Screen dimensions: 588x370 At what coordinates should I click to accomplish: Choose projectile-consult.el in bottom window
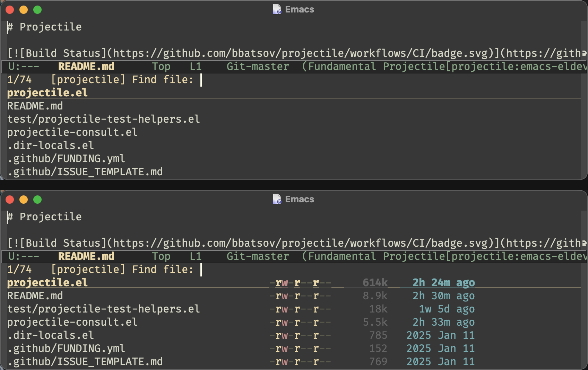pos(72,322)
